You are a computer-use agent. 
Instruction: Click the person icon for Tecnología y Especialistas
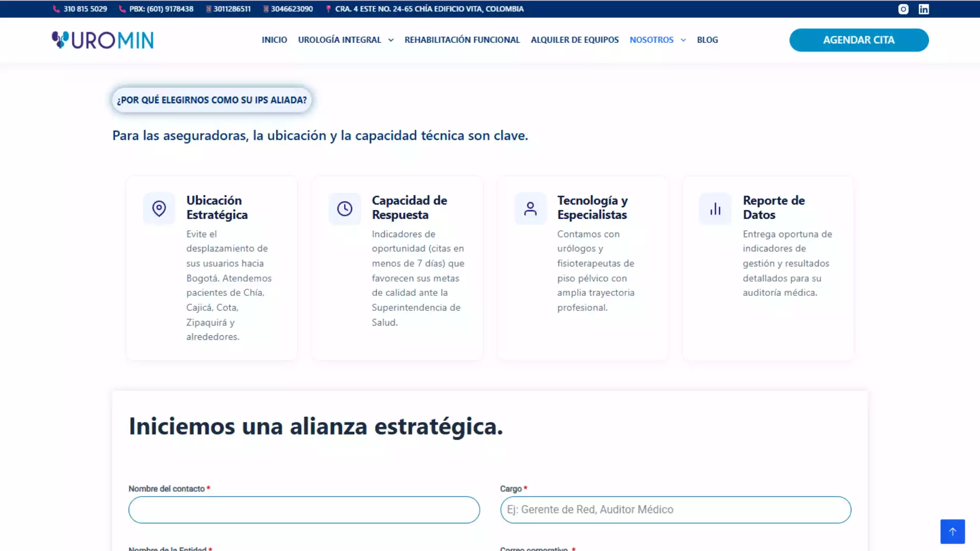530,208
